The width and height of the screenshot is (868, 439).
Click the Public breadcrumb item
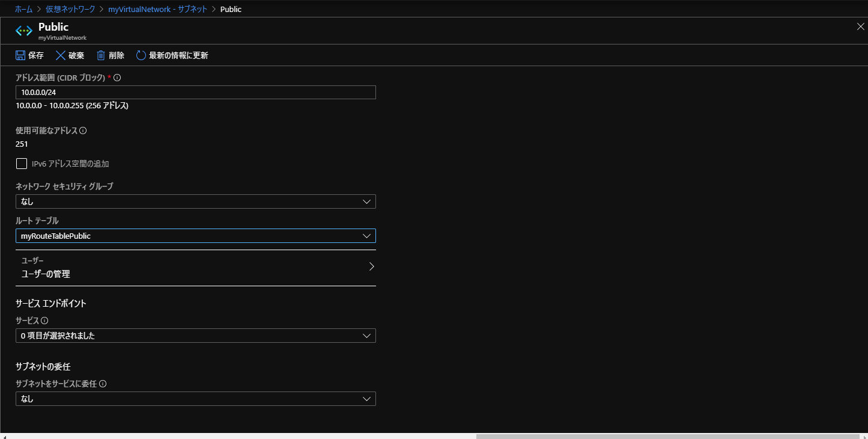[231, 9]
